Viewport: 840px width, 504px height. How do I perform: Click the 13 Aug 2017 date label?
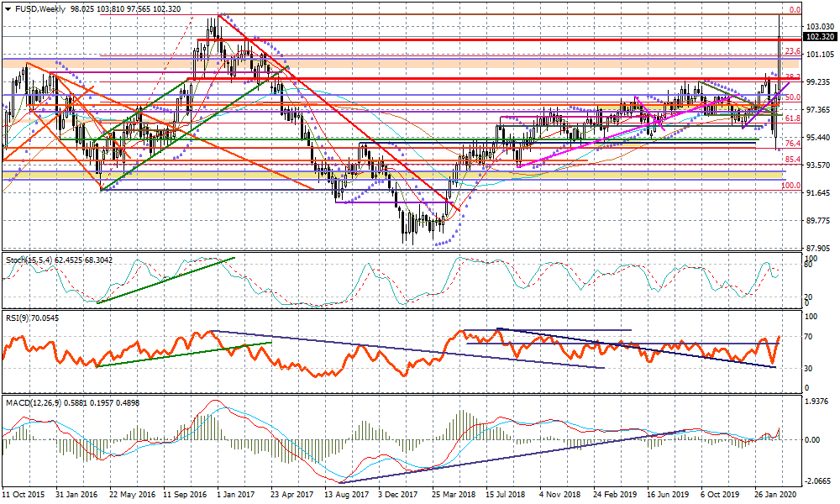(347, 495)
